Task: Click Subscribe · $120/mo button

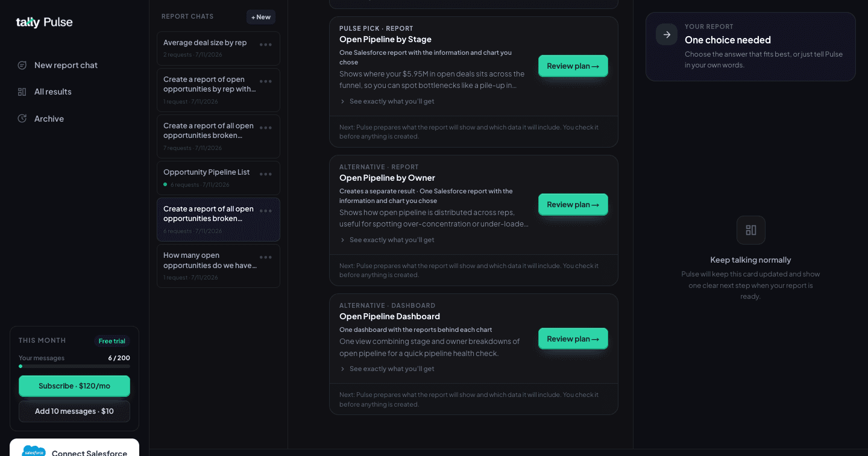Action: click(74, 386)
